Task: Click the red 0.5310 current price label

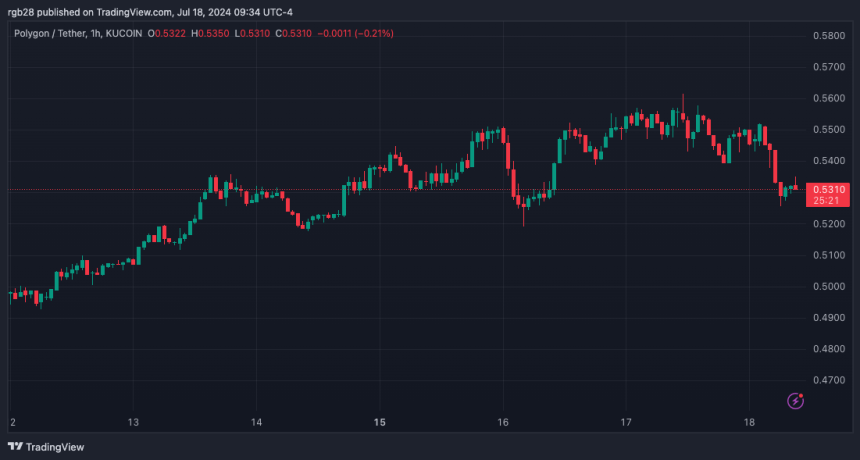Action: point(830,189)
